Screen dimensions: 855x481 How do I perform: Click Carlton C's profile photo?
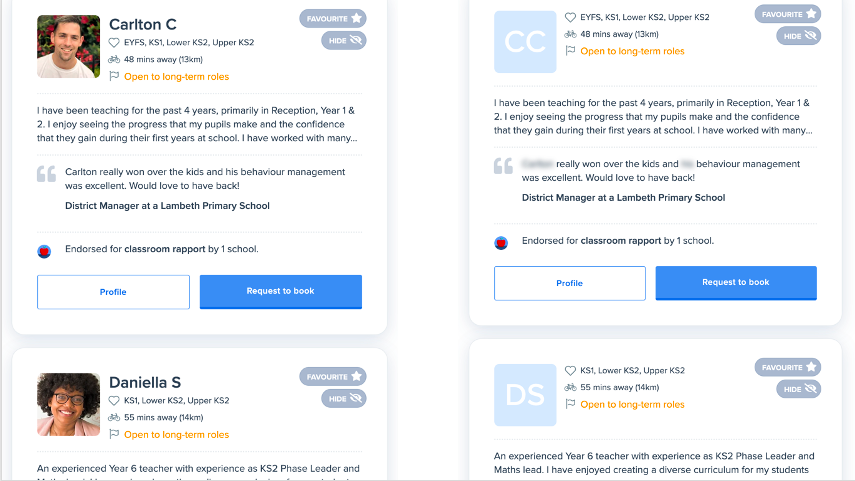(69, 46)
